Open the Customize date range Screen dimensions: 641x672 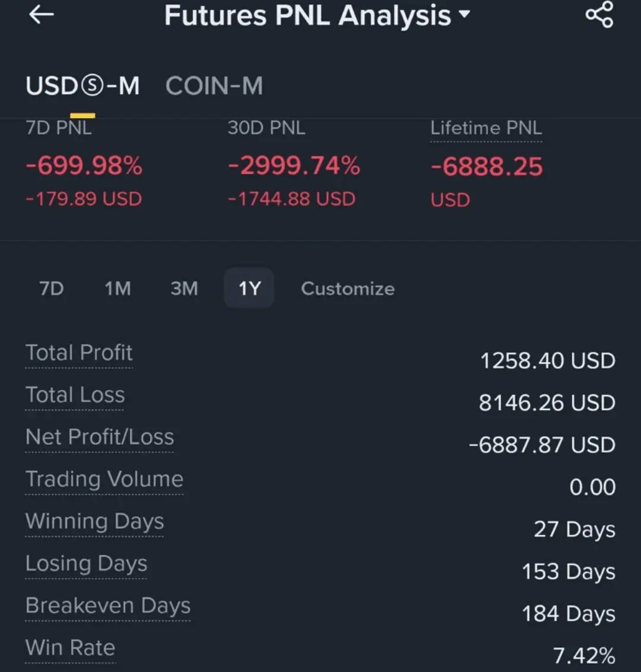click(348, 289)
